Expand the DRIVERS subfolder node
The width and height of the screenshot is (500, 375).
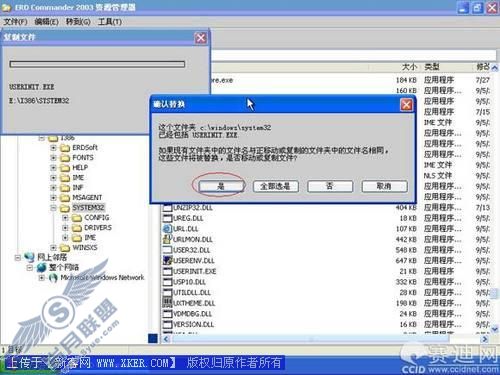tap(65, 228)
